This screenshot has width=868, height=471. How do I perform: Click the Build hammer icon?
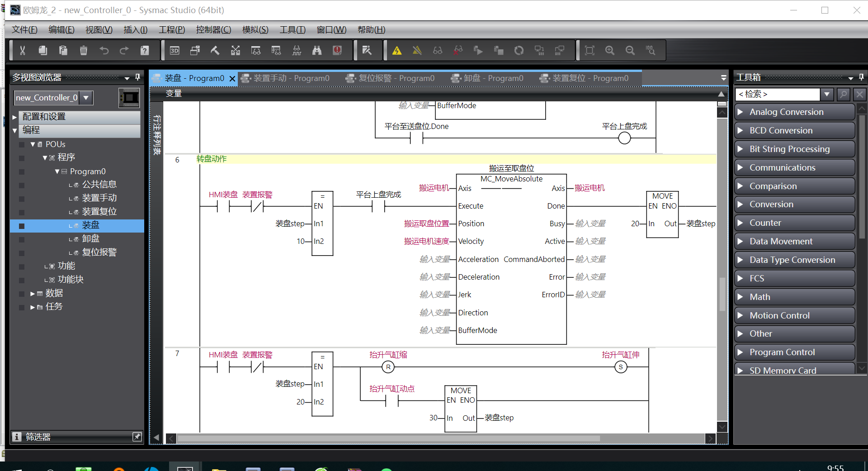tap(215, 50)
